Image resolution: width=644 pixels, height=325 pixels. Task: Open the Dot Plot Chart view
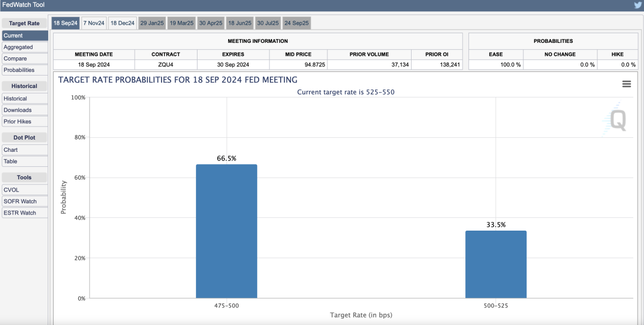(11, 150)
